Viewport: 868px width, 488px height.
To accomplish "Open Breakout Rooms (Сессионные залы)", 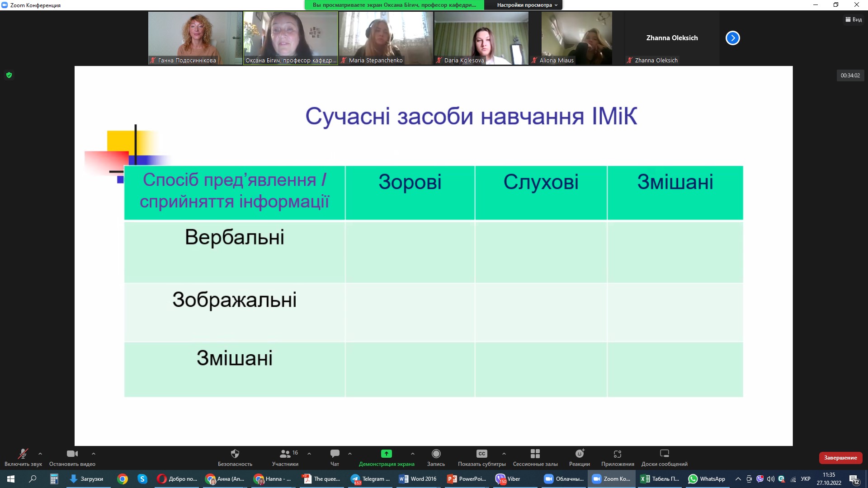I will [x=535, y=454].
